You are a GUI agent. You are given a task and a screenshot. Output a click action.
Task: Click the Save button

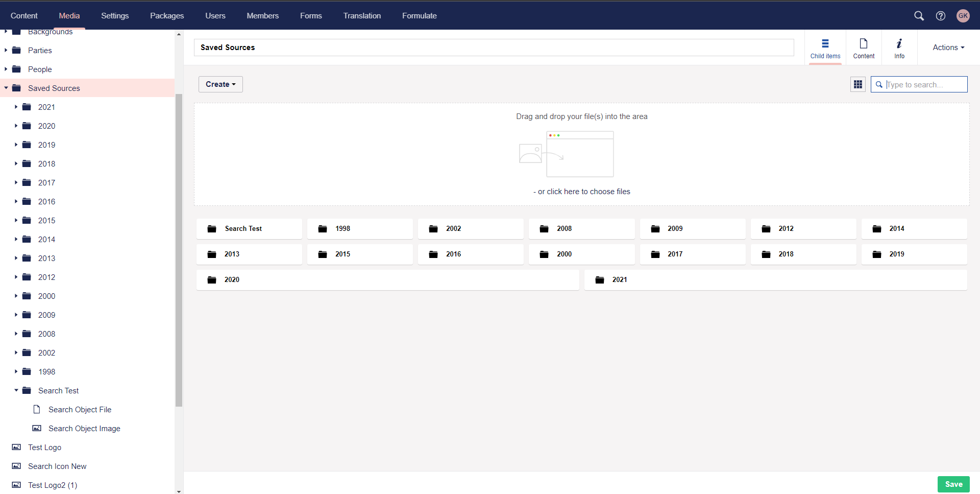(953, 484)
